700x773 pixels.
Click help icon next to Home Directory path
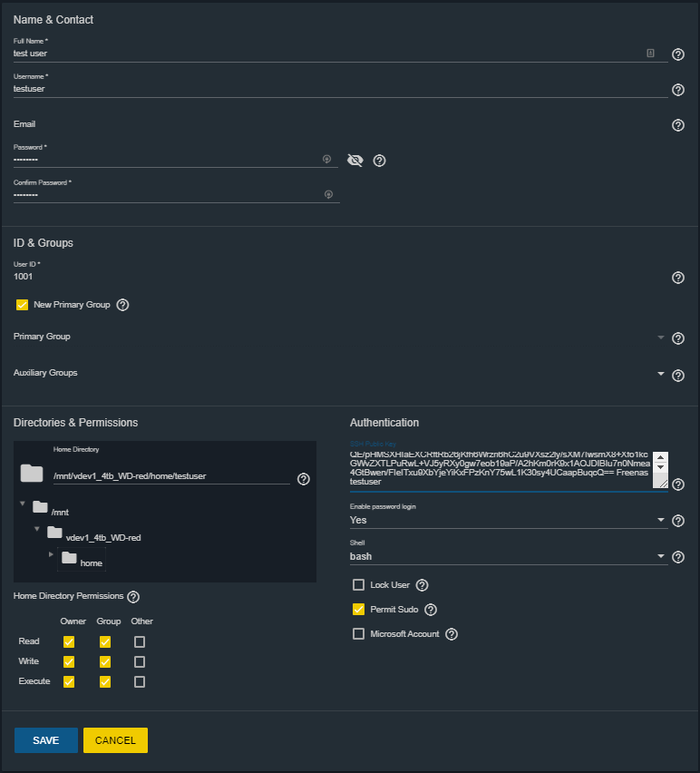[304, 479]
